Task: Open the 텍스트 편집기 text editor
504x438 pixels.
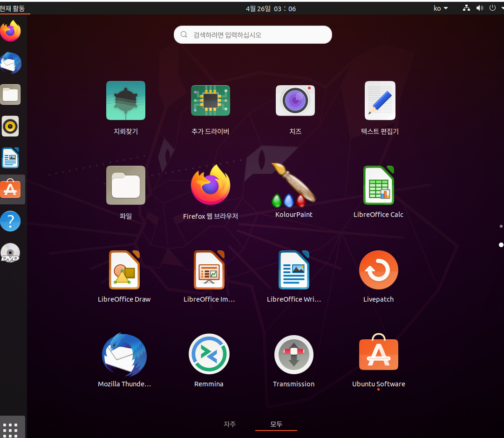Action: click(x=380, y=101)
